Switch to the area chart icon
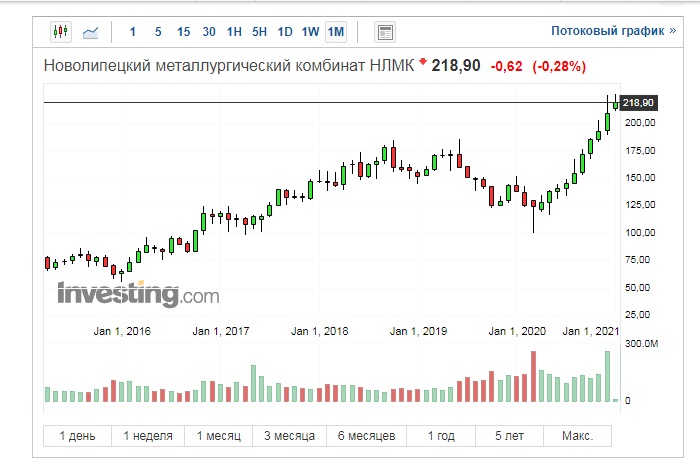The image size is (700, 471). 90,32
